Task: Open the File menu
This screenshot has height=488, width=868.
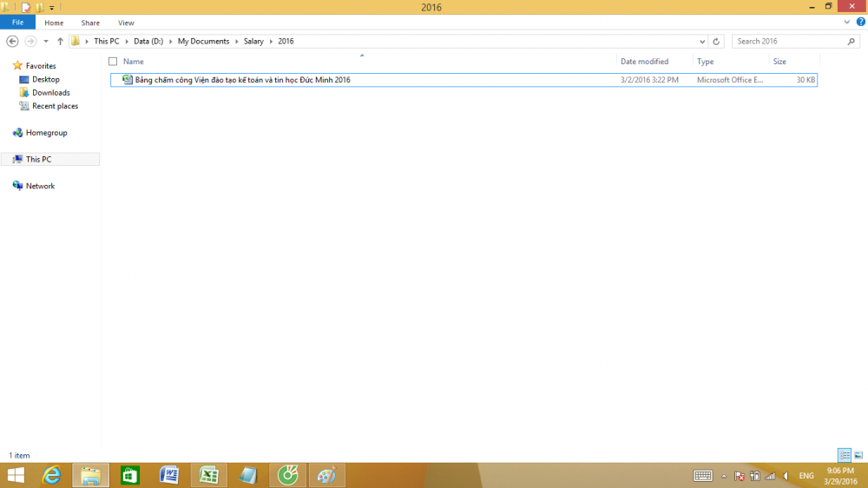Action: (x=17, y=23)
